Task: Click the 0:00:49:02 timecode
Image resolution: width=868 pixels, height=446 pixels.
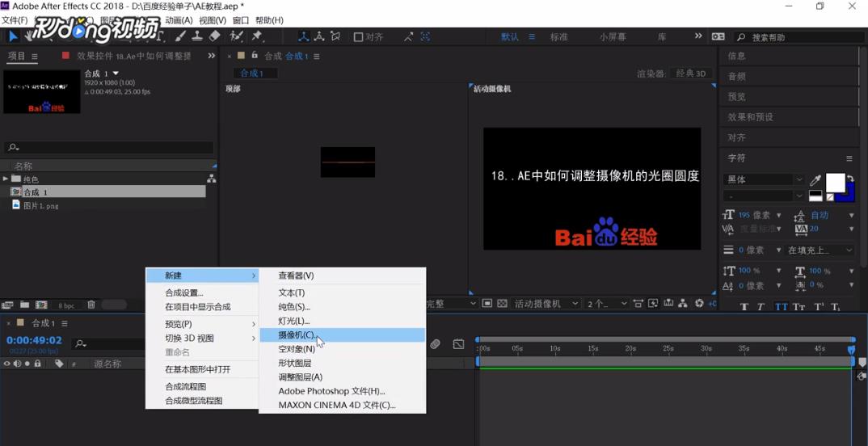Action: pyautogui.click(x=34, y=340)
